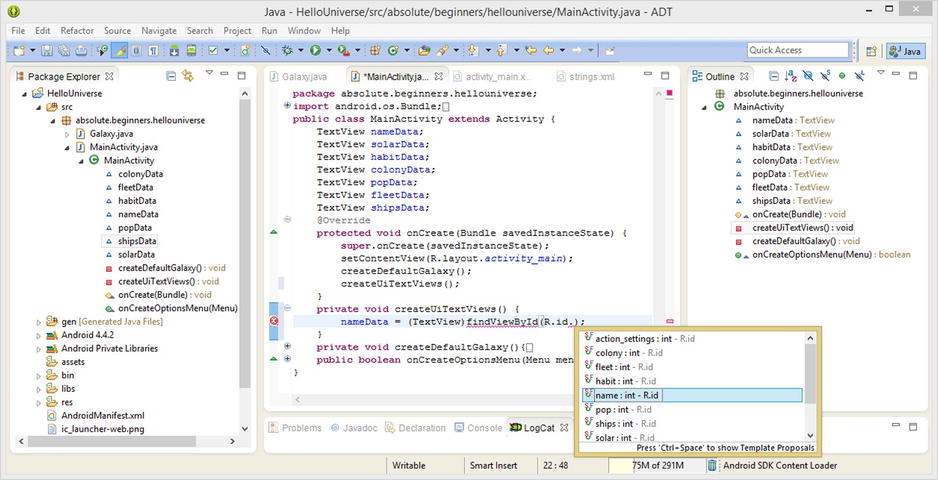
Task: Switch to the strings.xml editor tab
Action: tap(586, 77)
